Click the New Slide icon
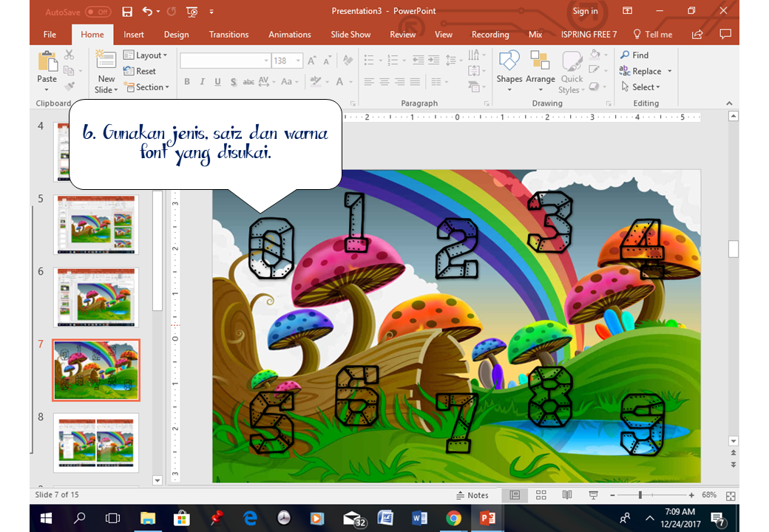 pyautogui.click(x=106, y=60)
